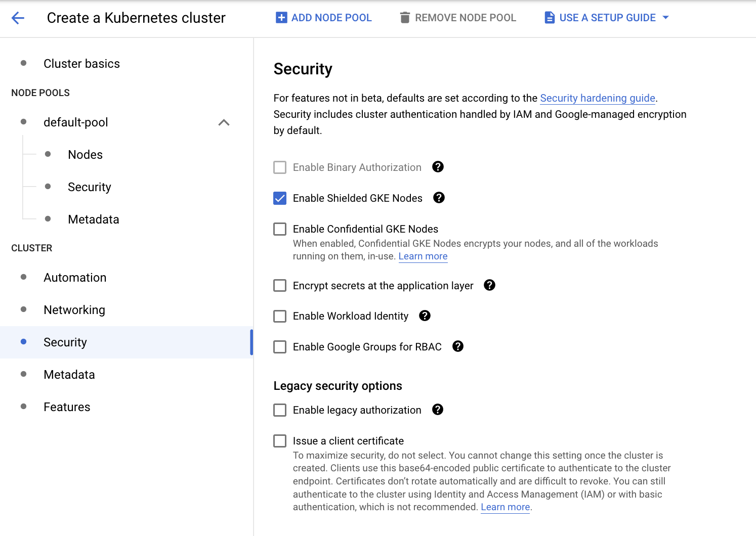Collapse the default-pool node pool chevron
The width and height of the screenshot is (756, 536).
[x=224, y=122]
